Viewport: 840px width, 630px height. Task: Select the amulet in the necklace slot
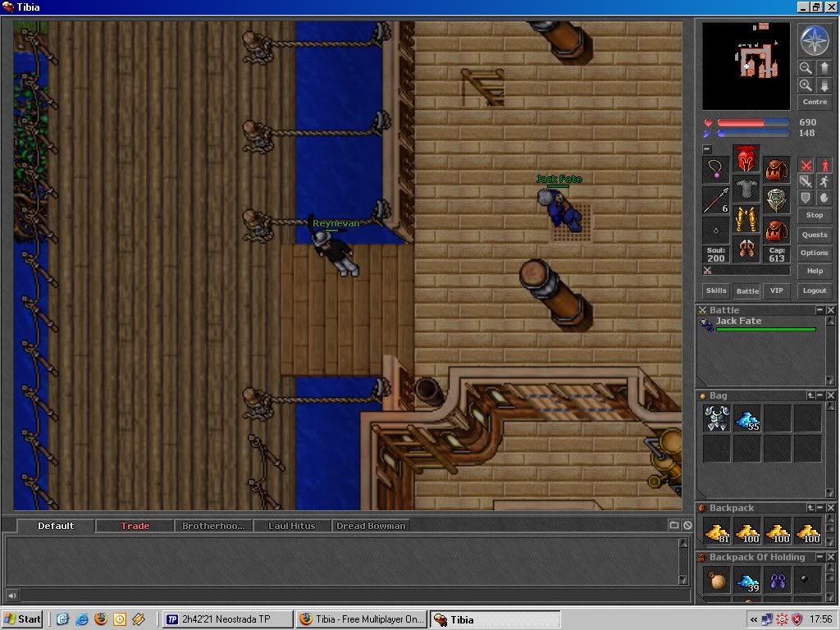(715, 171)
